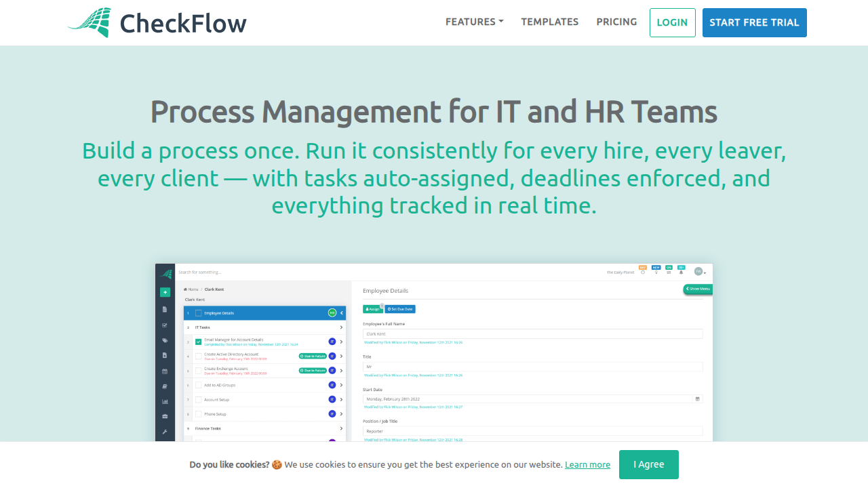Image resolution: width=868 pixels, height=488 pixels.
Task: Click the checked-square tasks icon in the dark sidebar
Action: (165, 325)
